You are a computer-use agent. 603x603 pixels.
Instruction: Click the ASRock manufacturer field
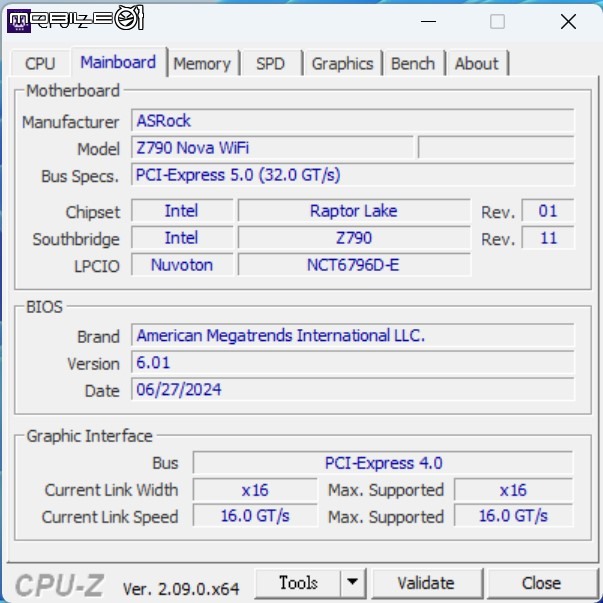353,121
